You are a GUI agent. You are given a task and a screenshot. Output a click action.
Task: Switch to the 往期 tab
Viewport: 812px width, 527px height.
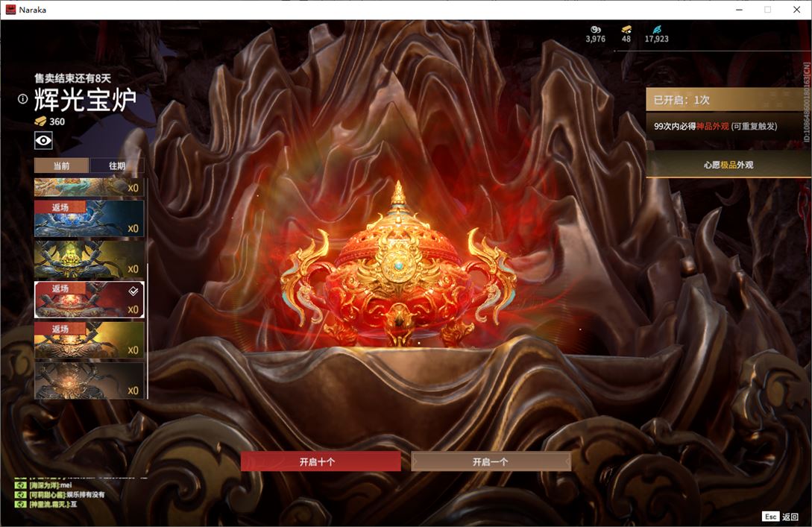(x=117, y=165)
